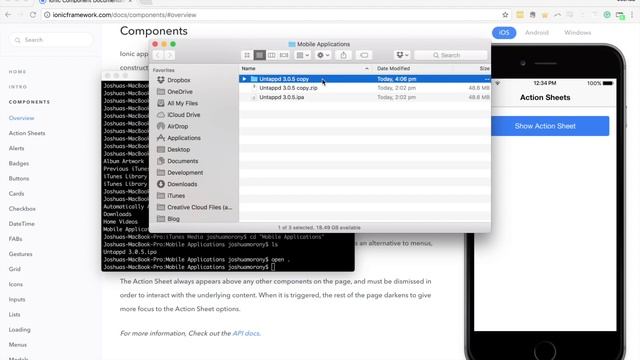
Task: Open Downloads in Finder sidebar
Action: coord(182,184)
